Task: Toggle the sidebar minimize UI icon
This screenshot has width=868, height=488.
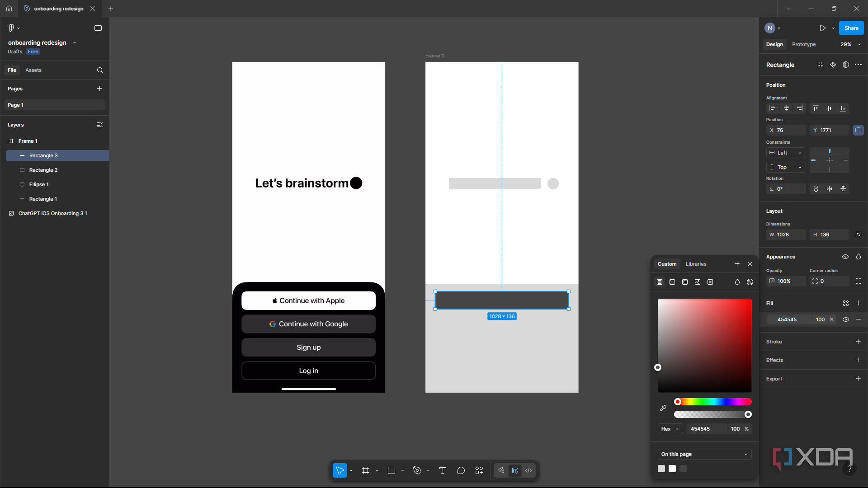Action: coord(98,28)
